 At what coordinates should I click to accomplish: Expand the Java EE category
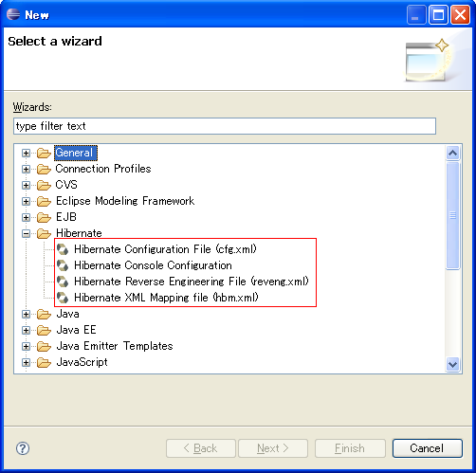coord(26,331)
